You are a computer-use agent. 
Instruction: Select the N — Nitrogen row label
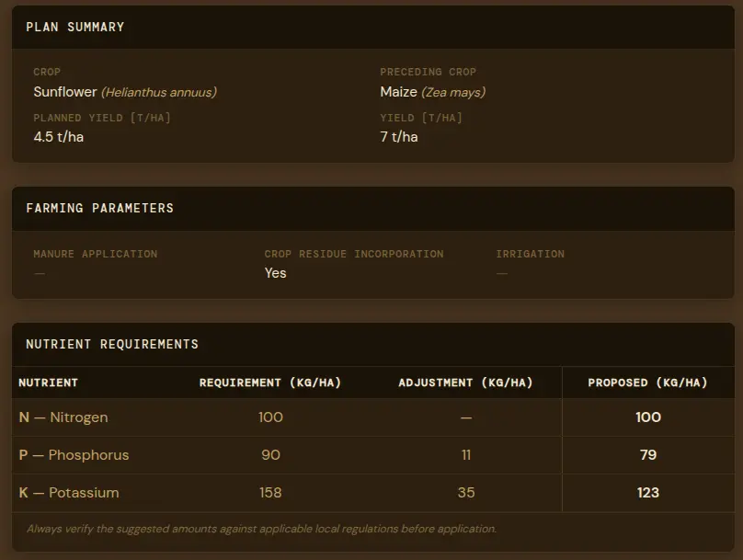click(x=63, y=417)
